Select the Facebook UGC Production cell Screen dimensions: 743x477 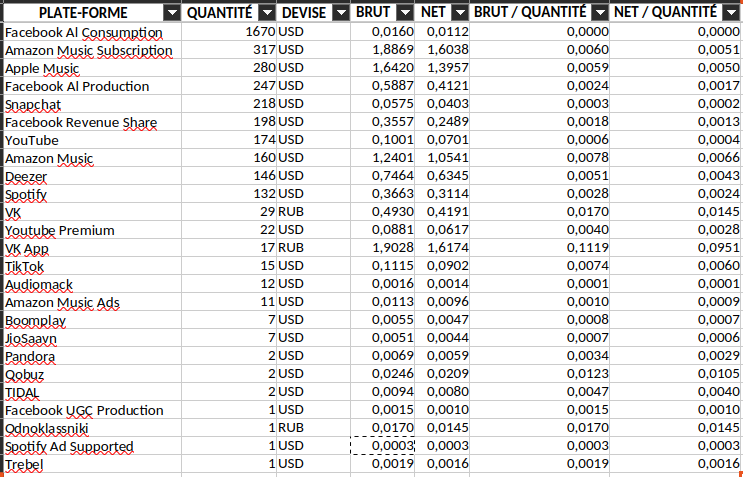pyautogui.click(x=92, y=410)
